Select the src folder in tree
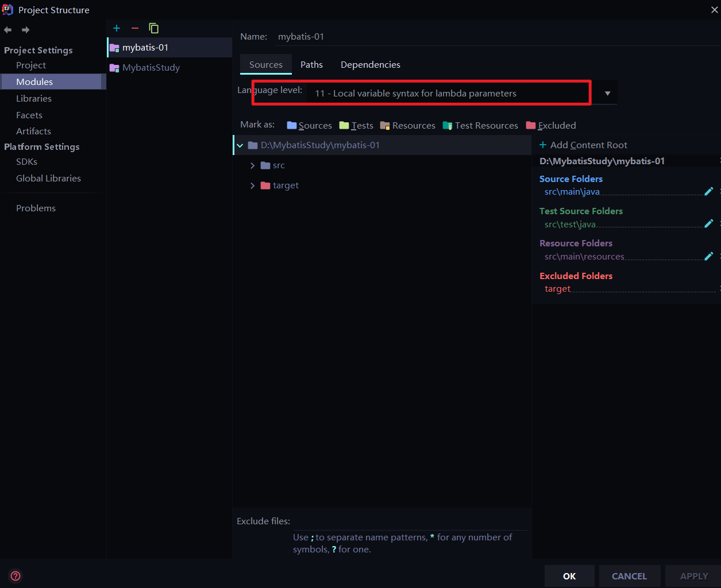This screenshot has height=588, width=721. click(279, 165)
